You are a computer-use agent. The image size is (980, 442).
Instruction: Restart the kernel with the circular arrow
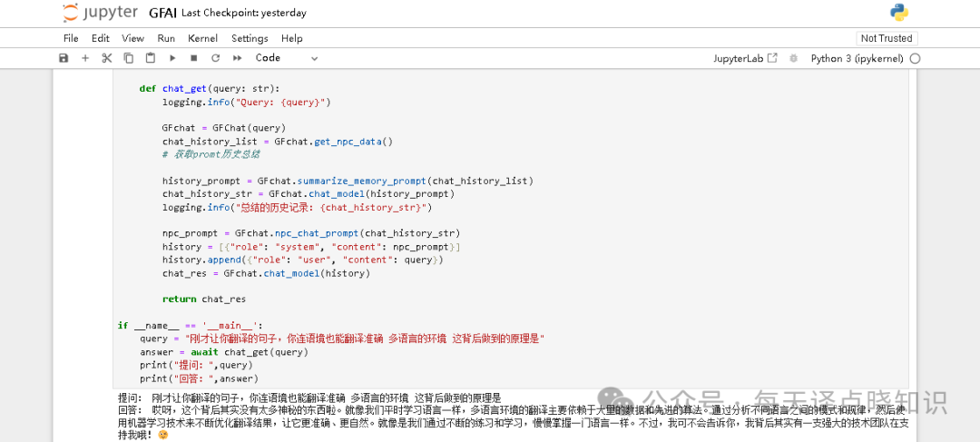(x=216, y=58)
